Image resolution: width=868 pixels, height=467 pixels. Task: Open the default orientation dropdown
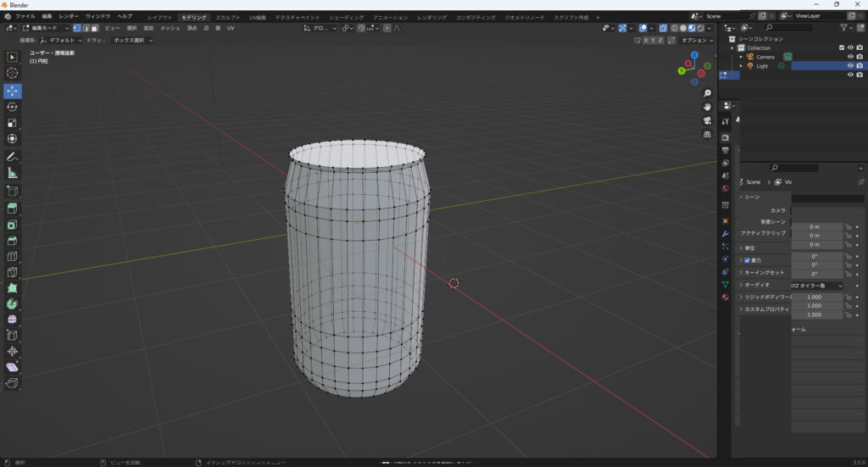pos(61,41)
